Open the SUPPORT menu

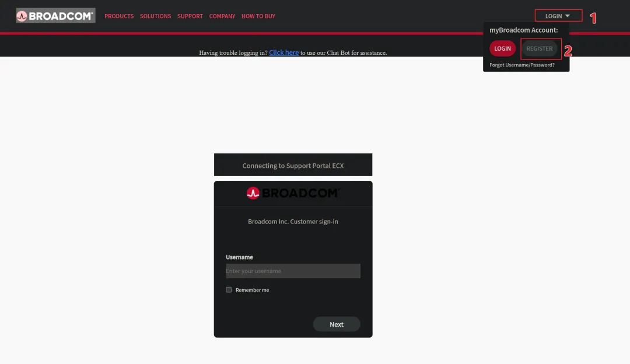[190, 16]
